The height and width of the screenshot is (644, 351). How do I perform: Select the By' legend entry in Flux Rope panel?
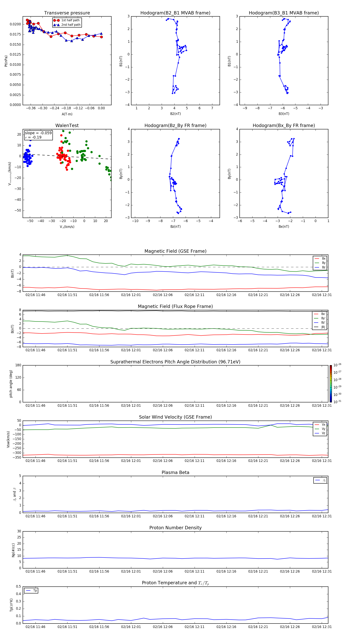(320, 318)
